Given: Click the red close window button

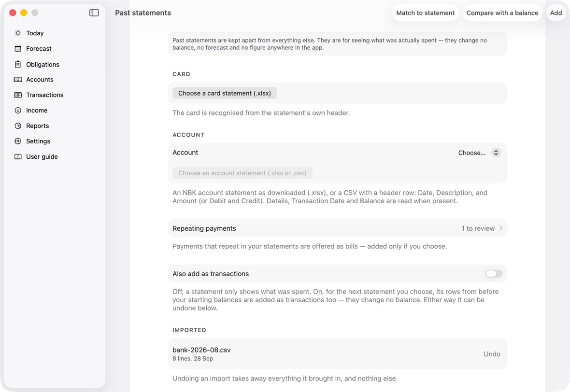Looking at the screenshot, I should coord(13,13).
